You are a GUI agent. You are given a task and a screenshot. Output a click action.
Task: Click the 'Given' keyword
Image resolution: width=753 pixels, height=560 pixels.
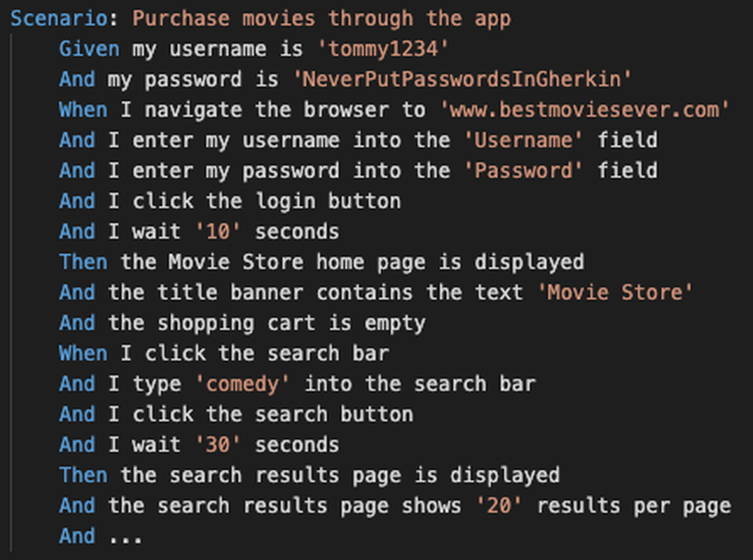click(89, 49)
